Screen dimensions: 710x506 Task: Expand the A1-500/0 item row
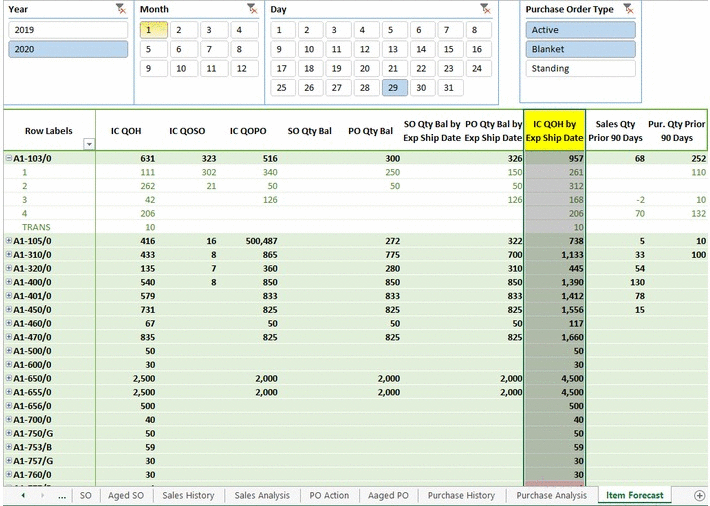(x=9, y=350)
